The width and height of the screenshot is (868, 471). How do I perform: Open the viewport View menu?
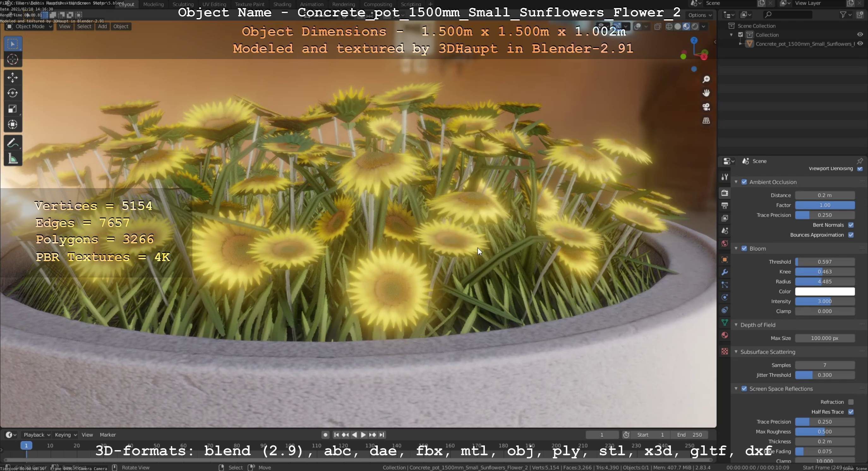coord(65,27)
